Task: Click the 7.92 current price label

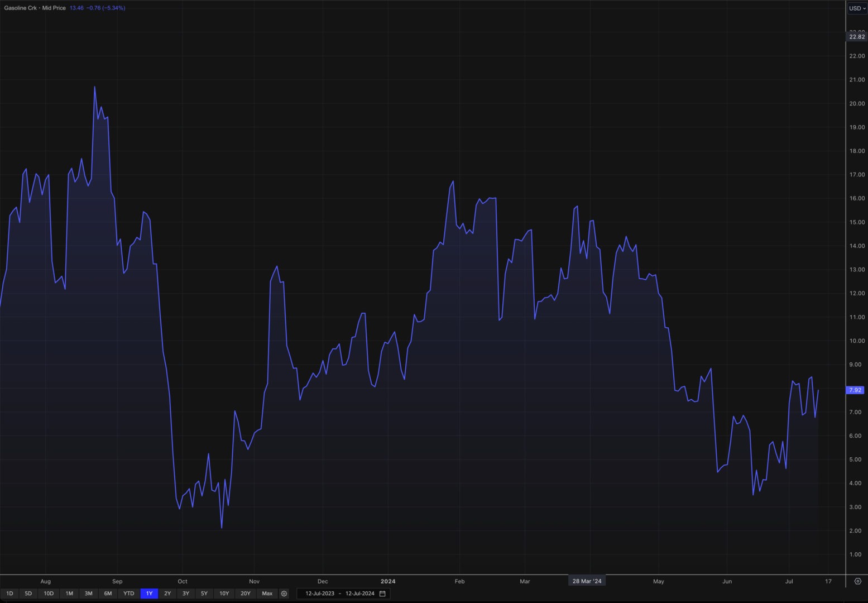Action: click(x=855, y=390)
